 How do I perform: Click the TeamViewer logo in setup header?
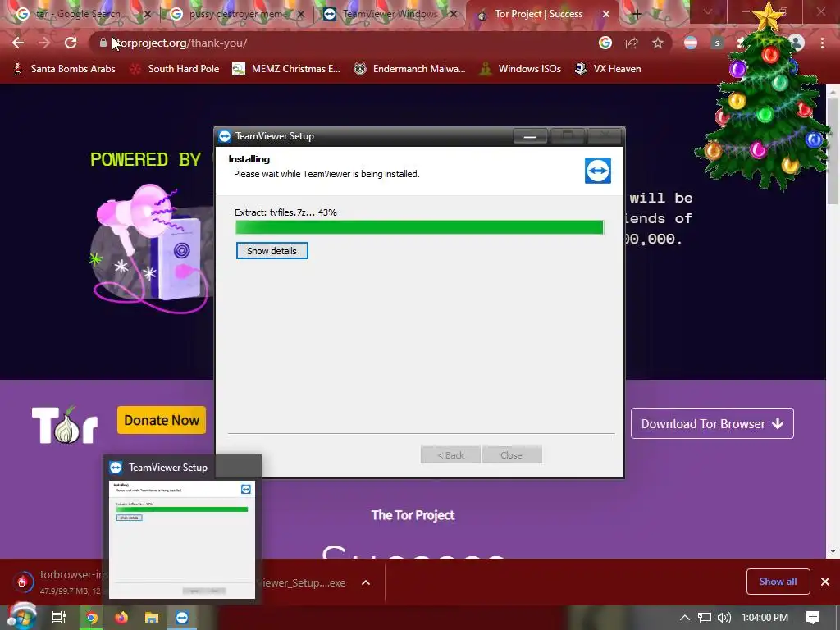pyautogui.click(x=598, y=171)
